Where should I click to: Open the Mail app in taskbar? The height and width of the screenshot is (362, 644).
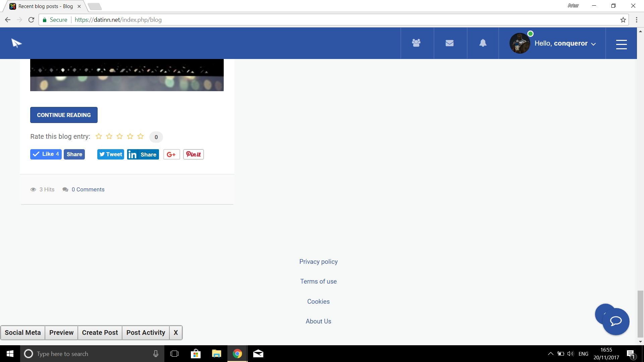[x=258, y=354]
